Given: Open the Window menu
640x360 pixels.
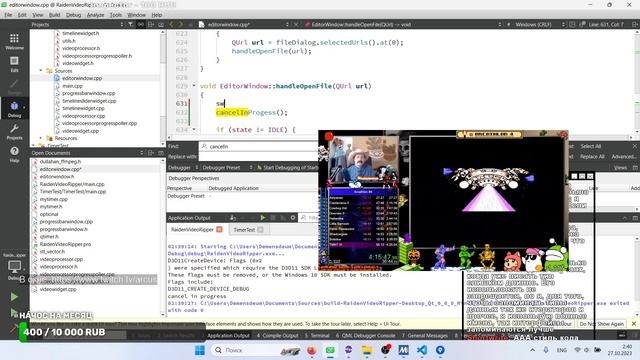Looking at the screenshot, I should [136, 15].
